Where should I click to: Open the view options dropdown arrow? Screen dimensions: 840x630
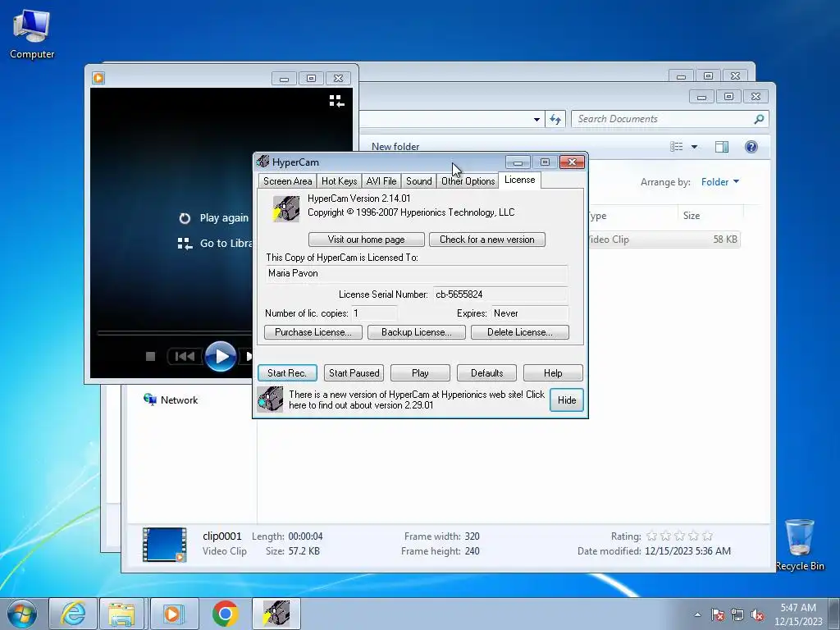tap(694, 147)
